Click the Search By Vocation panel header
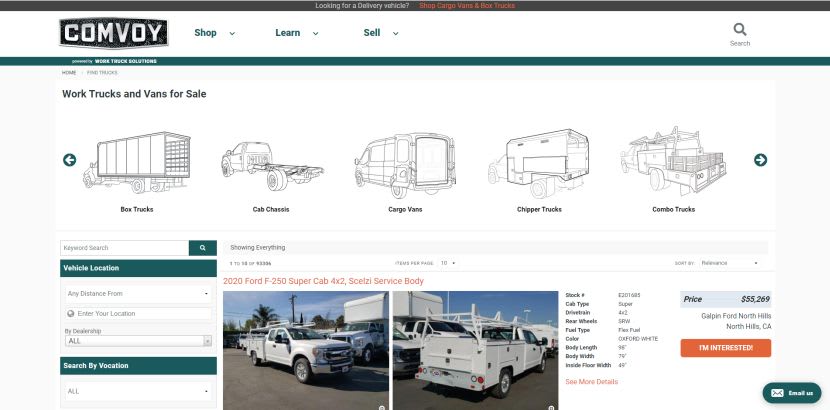 tap(138, 366)
